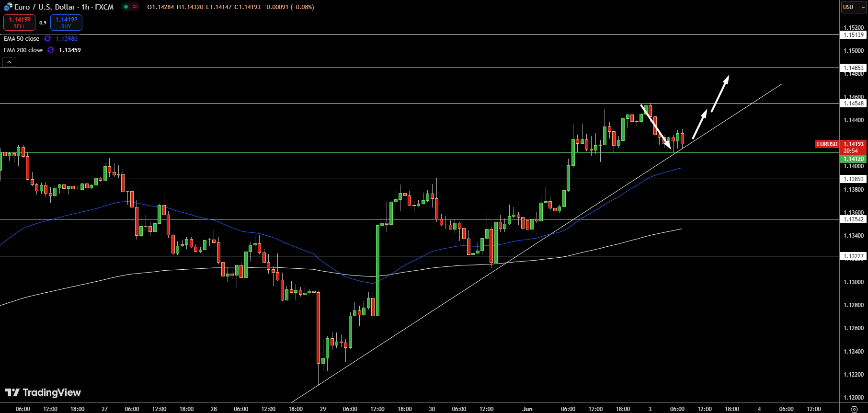The height and width of the screenshot is (413, 868).
Task: Click the low price L1.14147
Action: coord(218,7)
